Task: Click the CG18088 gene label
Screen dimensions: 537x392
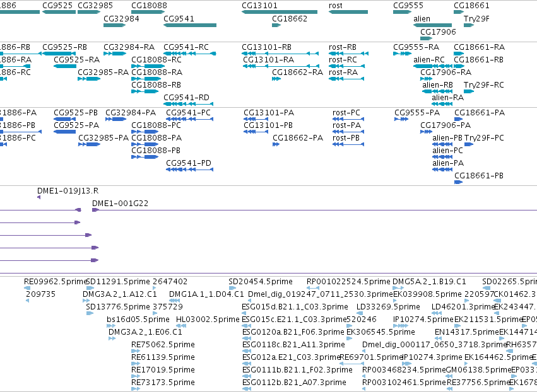Action: [150, 6]
